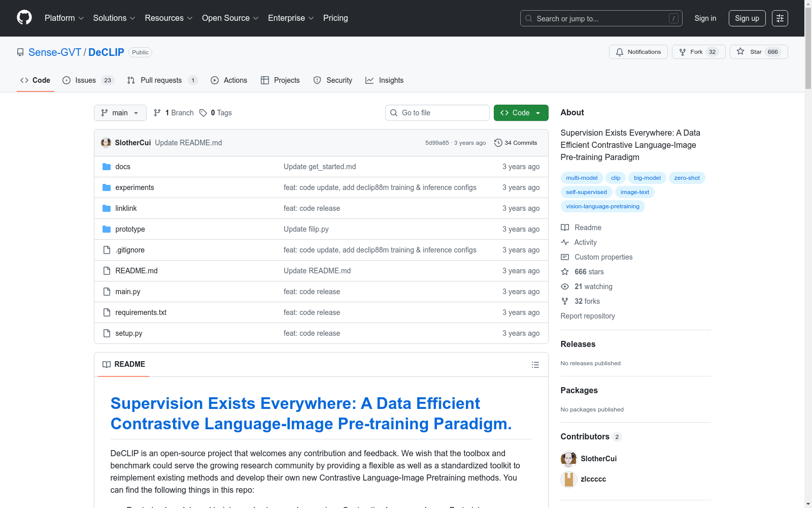Open requirements.txt file
This screenshot has height=508, width=812.
tap(141, 312)
